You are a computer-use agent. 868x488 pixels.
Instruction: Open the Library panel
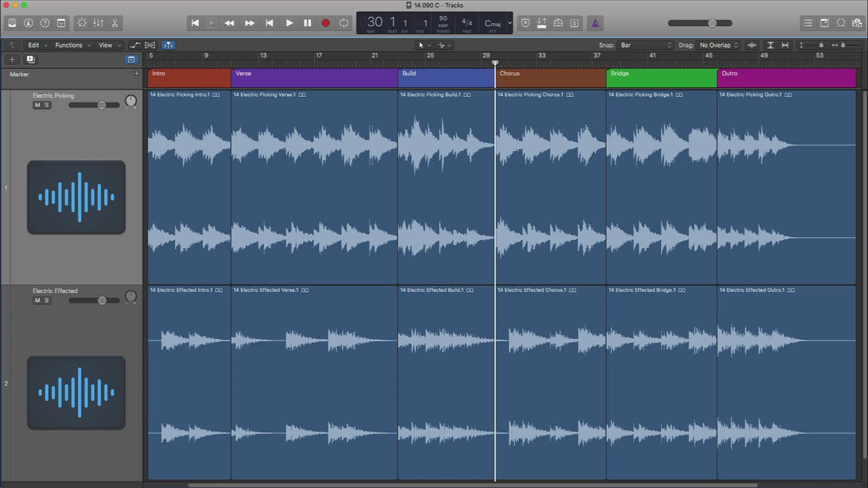[x=12, y=23]
